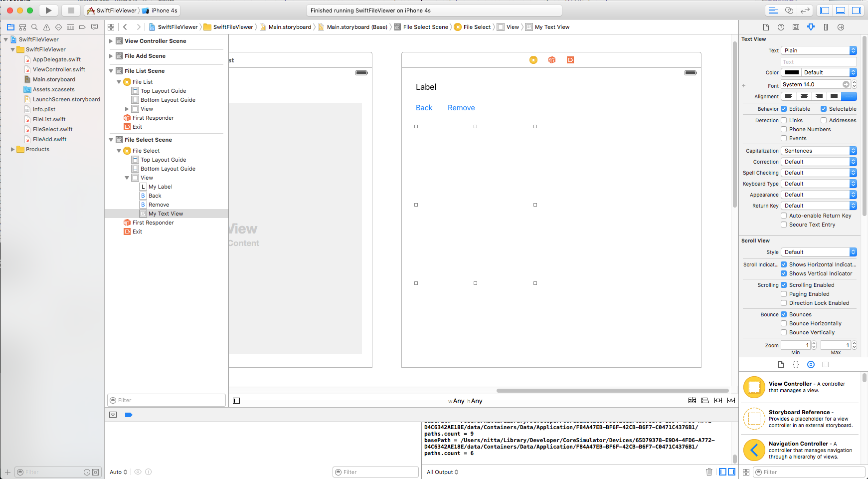Select FileSelect.swift in project navigator
Image resolution: width=868 pixels, height=479 pixels.
point(52,129)
